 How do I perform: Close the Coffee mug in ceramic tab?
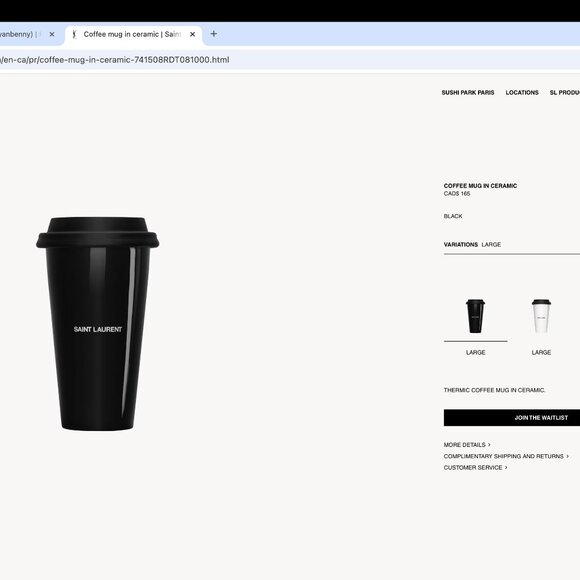pos(192,34)
